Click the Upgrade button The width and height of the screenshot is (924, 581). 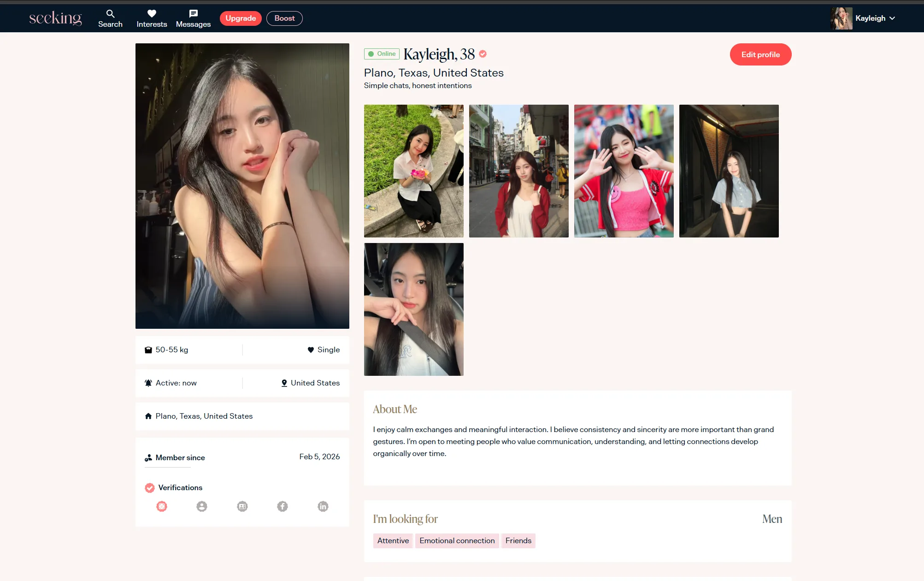[241, 18]
